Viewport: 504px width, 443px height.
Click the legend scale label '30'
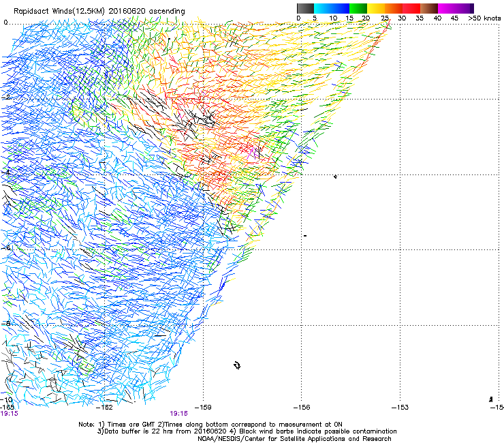tap(402, 18)
